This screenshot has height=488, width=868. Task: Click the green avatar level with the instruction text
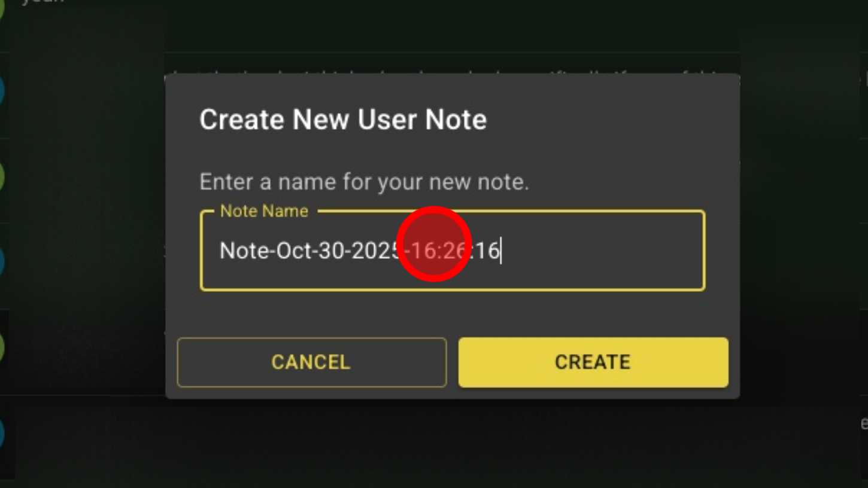[x=2, y=177]
